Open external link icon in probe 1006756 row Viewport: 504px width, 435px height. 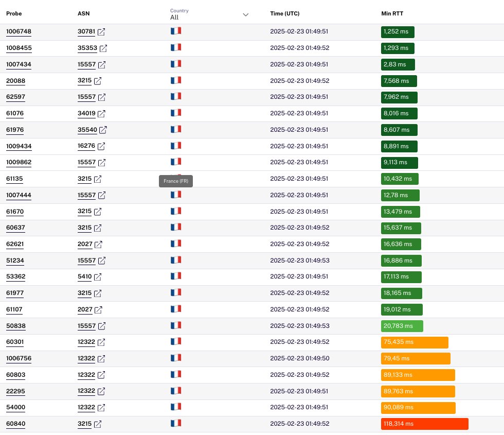tap(101, 358)
